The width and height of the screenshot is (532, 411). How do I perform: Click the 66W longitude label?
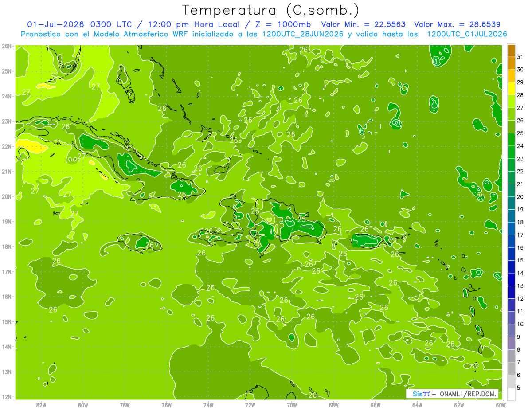[x=375, y=405]
